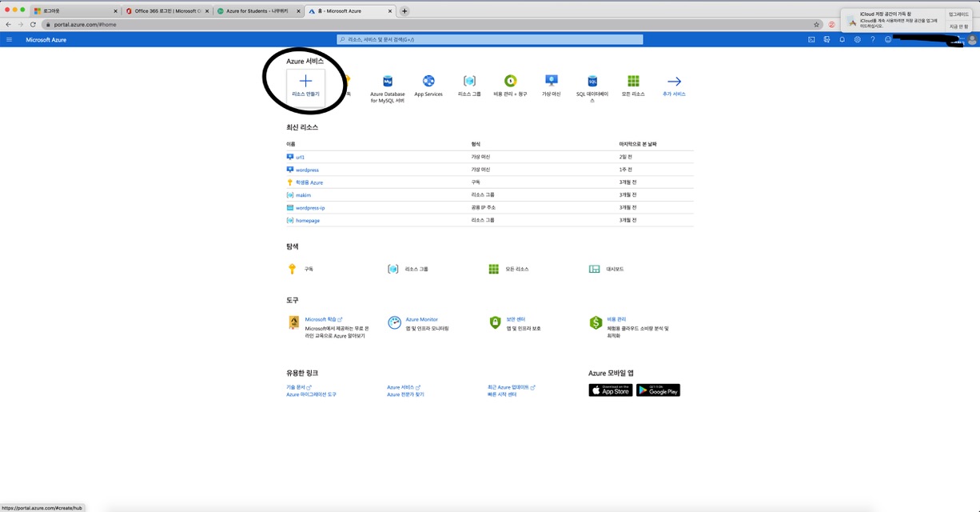This screenshot has width=980, height=512.
Task: Open the homepage resource group
Action: pyautogui.click(x=308, y=220)
